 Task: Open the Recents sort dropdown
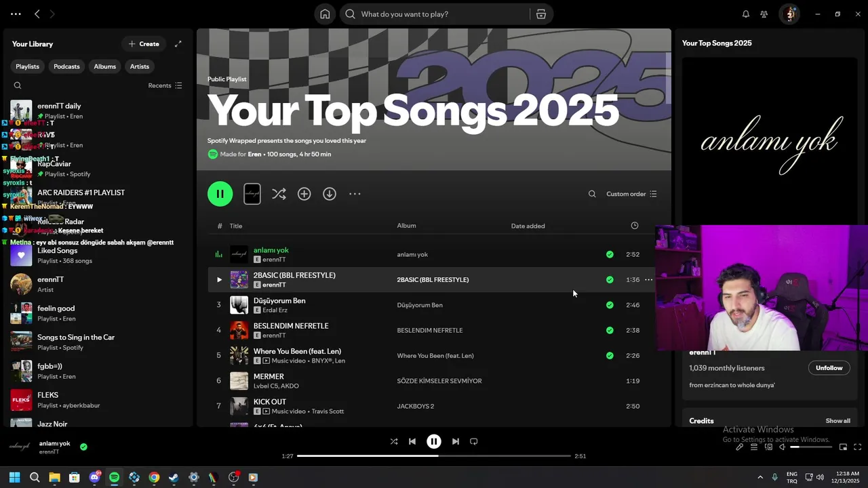pos(165,85)
